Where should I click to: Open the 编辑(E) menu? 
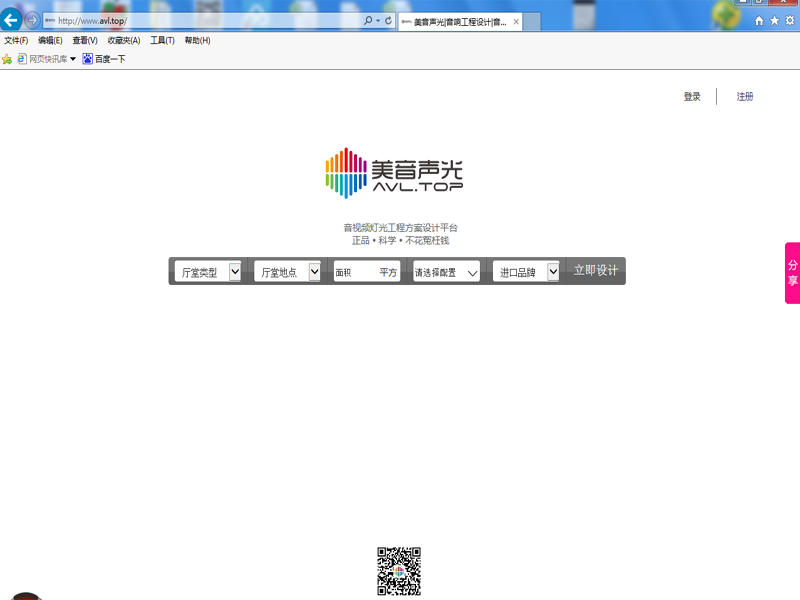click(50, 40)
